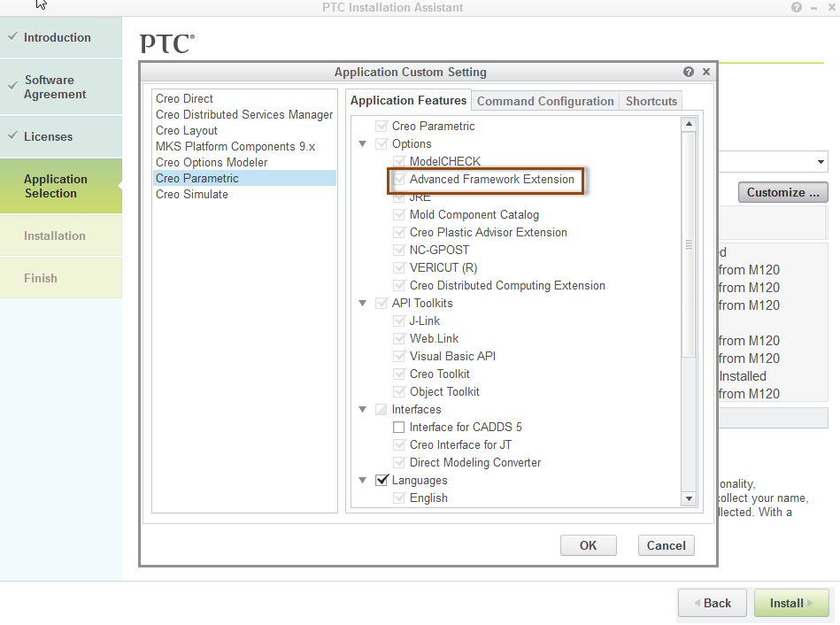This screenshot has height=625, width=840.
Task: Toggle the J-Link checkbox
Action: [x=398, y=320]
